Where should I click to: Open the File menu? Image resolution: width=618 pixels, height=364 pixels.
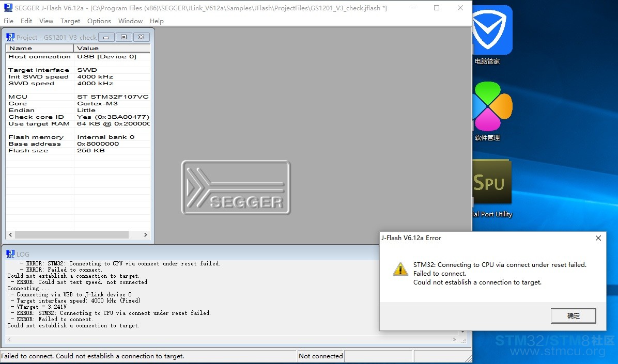(x=8, y=21)
